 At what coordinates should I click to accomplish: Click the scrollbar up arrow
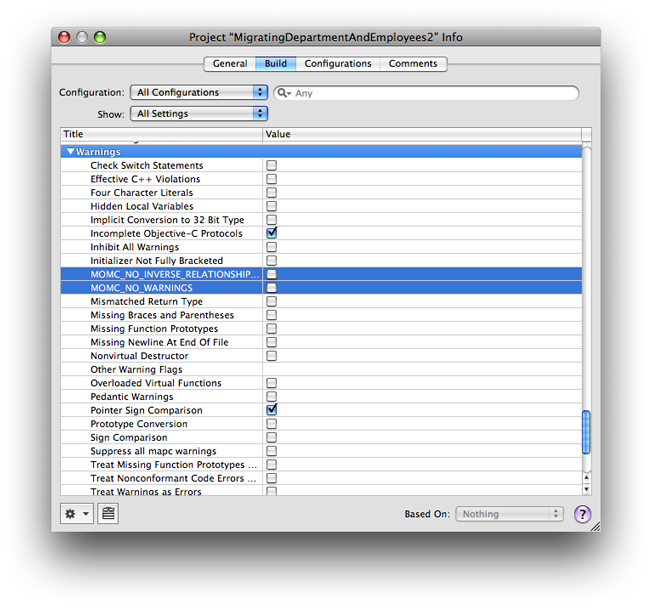point(586,477)
